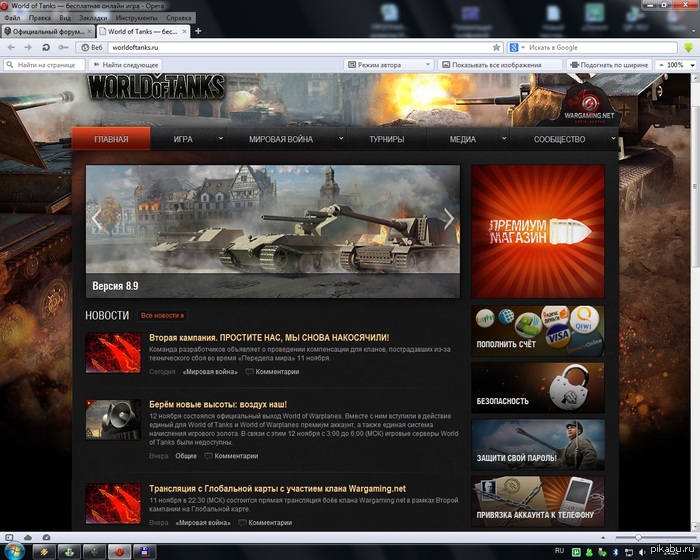
Task: Open Вторая кампания news headline
Action: coord(269,338)
